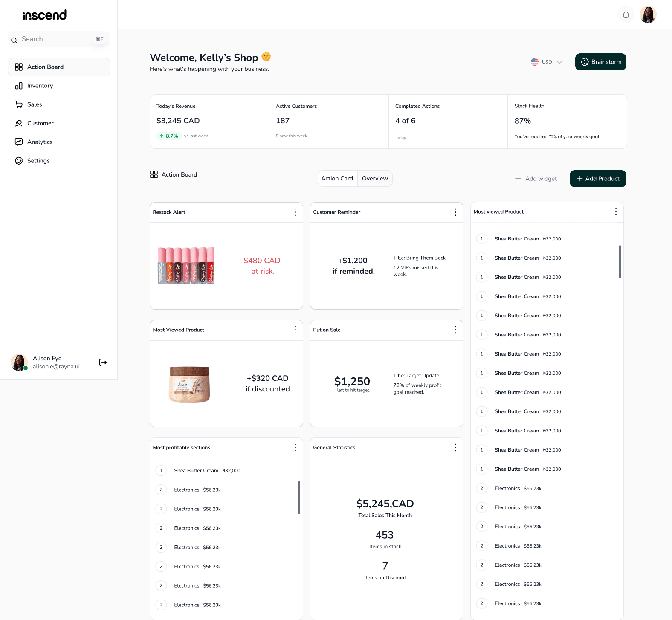Click the Brainstorm button
This screenshot has height=620, width=672.
[600, 62]
